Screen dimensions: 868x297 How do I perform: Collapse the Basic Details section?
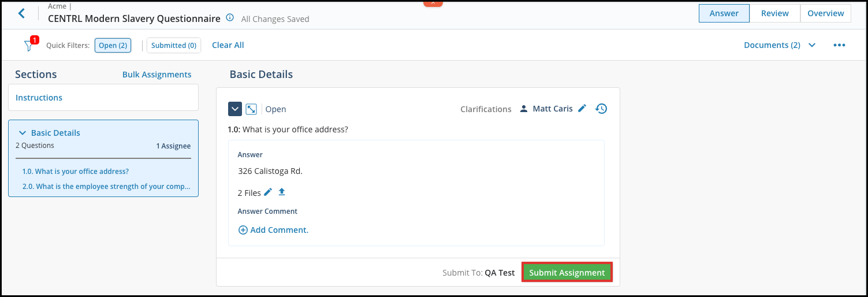point(23,133)
